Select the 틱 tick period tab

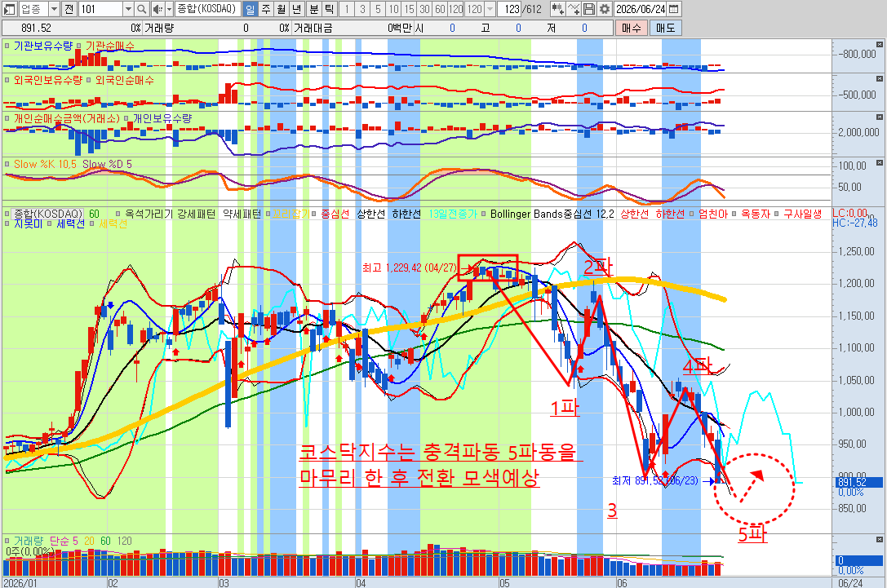coord(329,9)
